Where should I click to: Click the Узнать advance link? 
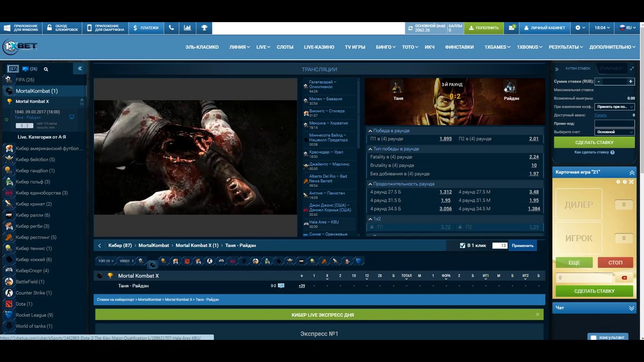(x=600, y=115)
